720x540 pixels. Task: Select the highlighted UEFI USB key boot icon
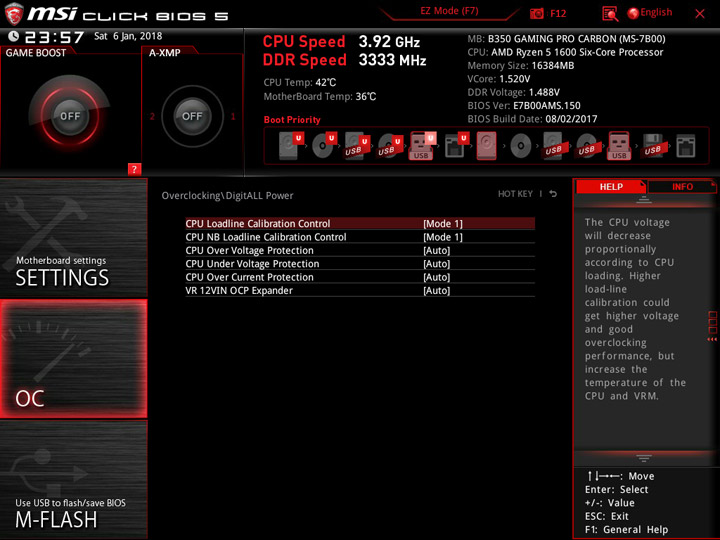point(422,146)
